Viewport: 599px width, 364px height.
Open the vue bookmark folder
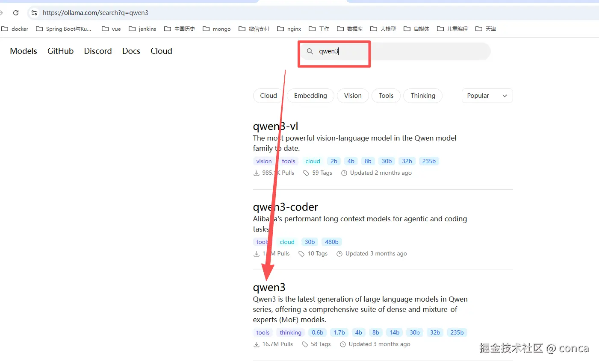click(111, 29)
